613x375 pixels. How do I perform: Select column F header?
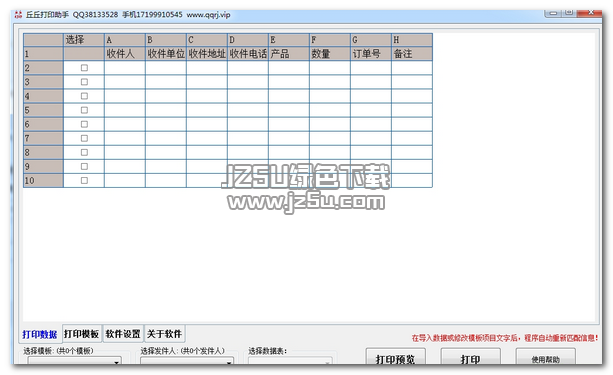pos(330,40)
